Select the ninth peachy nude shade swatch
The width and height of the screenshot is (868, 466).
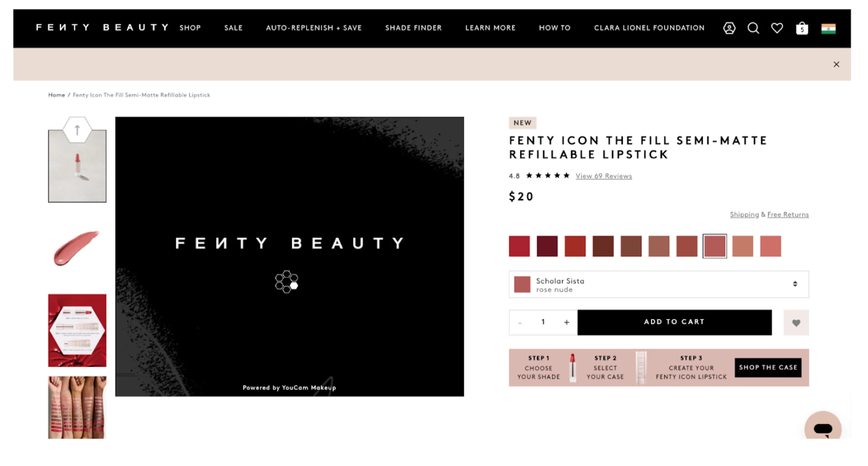tap(743, 246)
